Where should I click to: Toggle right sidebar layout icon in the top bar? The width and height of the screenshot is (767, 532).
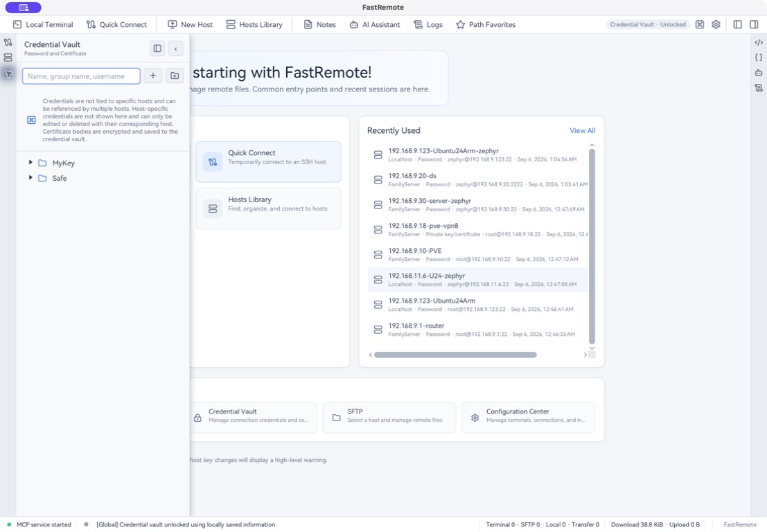[x=754, y=24]
